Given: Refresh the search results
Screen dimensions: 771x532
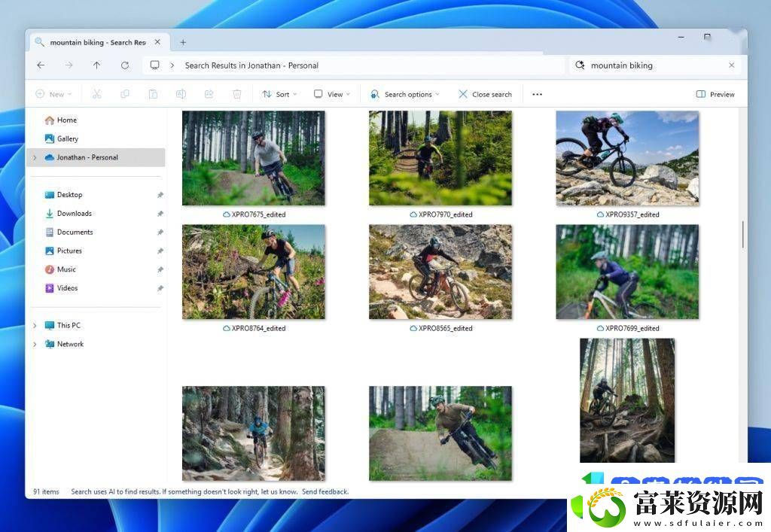Looking at the screenshot, I should point(125,65).
